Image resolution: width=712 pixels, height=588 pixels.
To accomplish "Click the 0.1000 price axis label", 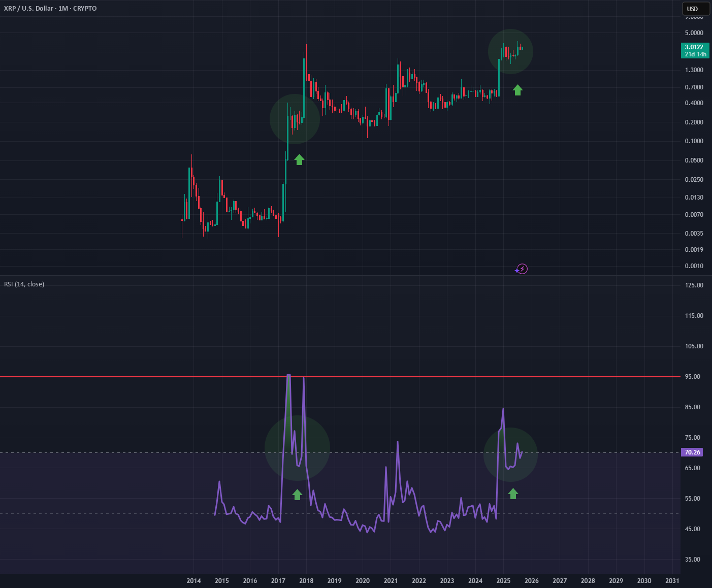I will point(694,141).
